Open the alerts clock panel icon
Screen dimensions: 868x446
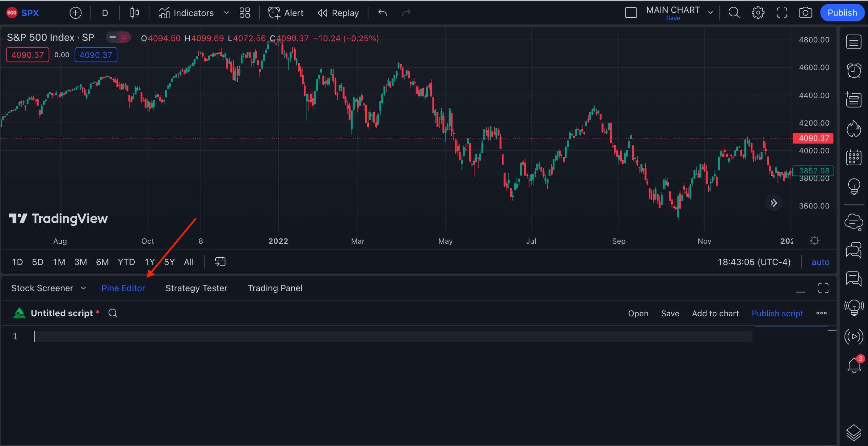[853, 71]
